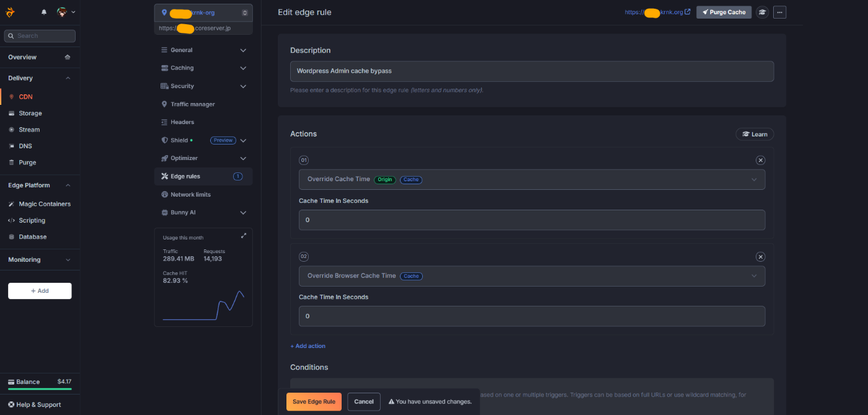Click Cache Time field of action 01

click(532, 220)
